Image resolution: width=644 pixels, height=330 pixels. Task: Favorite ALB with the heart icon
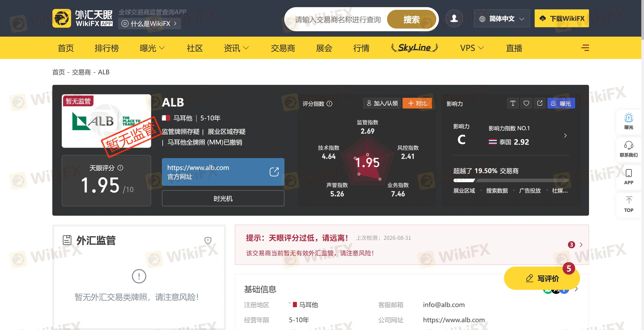[526, 103]
